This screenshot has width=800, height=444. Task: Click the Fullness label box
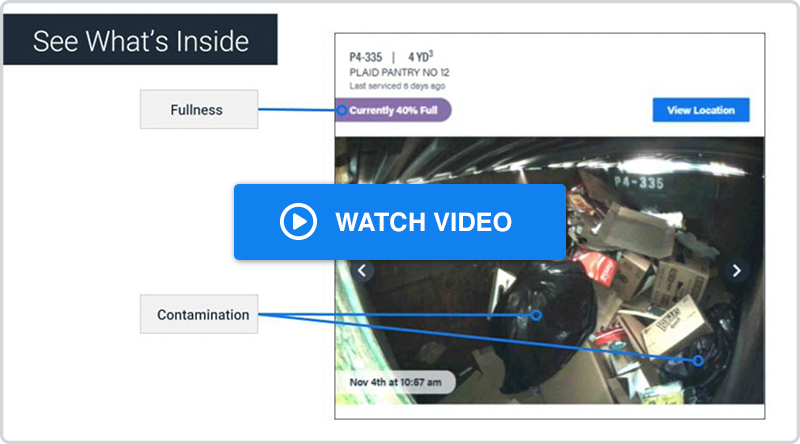[198, 109]
